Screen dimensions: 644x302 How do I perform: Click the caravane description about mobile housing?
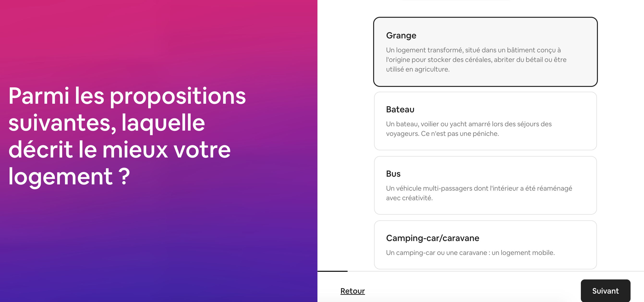tap(470, 253)
